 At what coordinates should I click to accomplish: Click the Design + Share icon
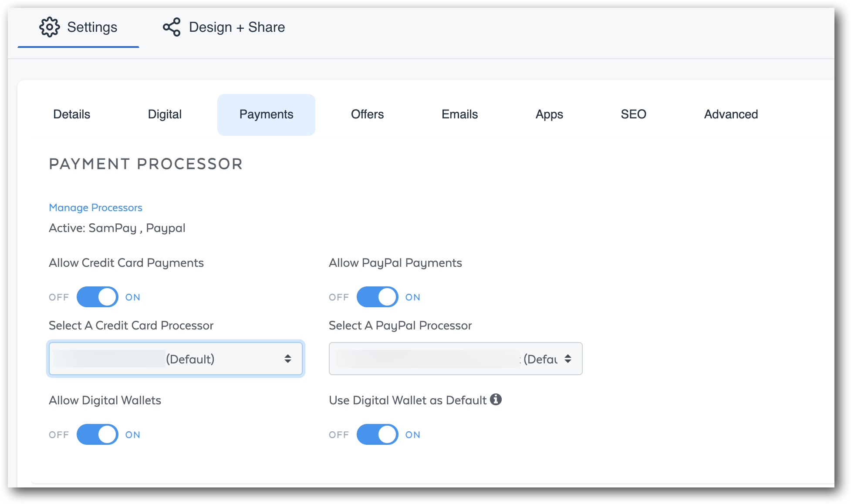pyautogui.click(x=172, y=27)
